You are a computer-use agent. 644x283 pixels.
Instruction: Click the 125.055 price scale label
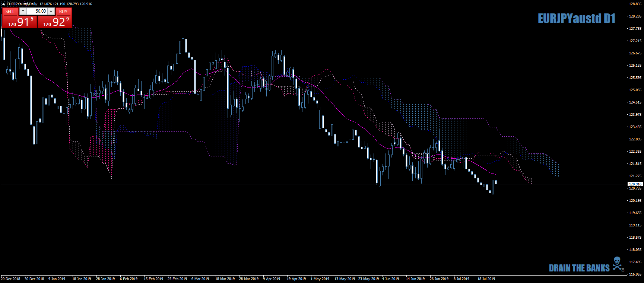pos(635,90)
